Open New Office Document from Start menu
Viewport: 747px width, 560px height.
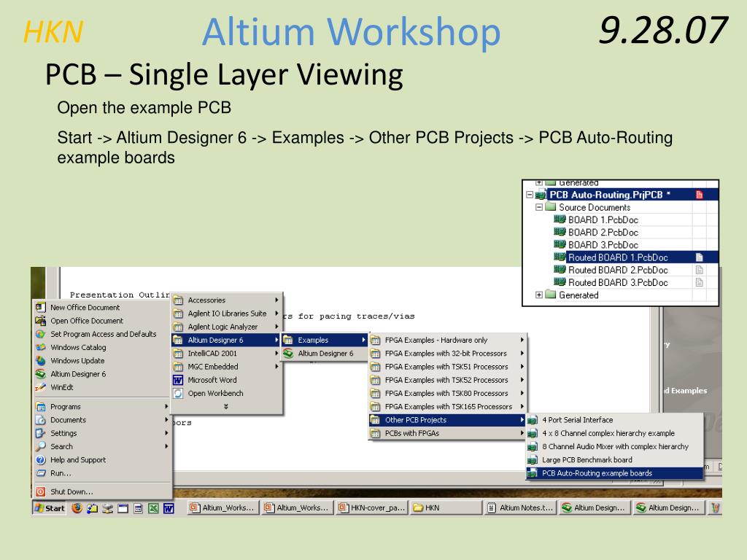pyautogui.click(x=102, y=308)
